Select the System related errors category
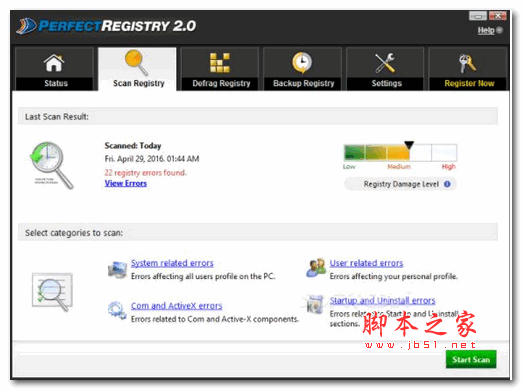This screenshot has width=523, height=391. tap(172, 263)
